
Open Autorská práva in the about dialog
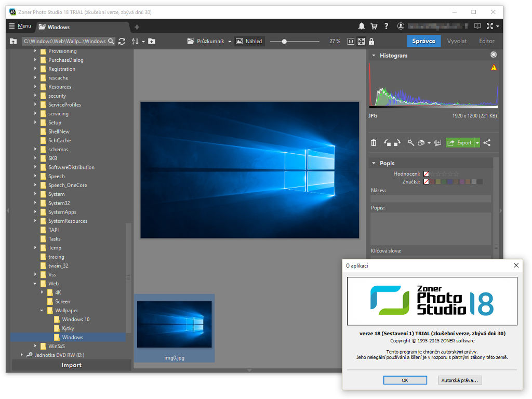click(x=460, y=380)
